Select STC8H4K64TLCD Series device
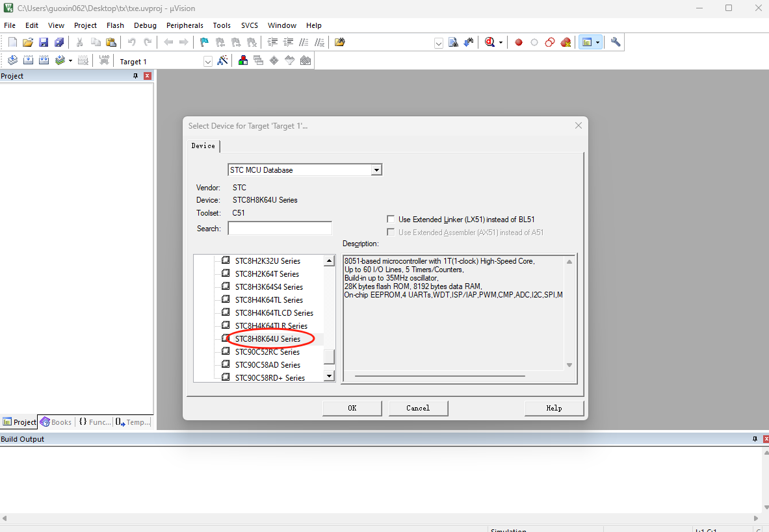Viewport: 769px width, 532px height. click(x=274, y=313)
